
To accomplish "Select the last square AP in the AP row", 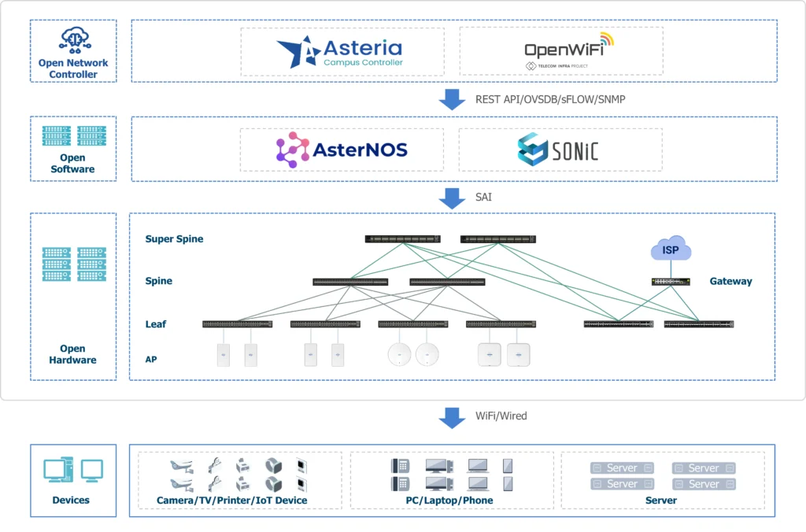I will click(518, 355).
